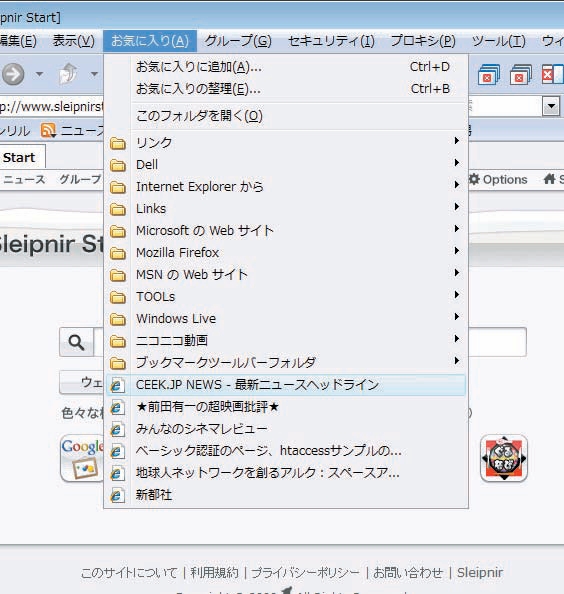
Task: Open the Google image search thumbnail
Action: 82,458
